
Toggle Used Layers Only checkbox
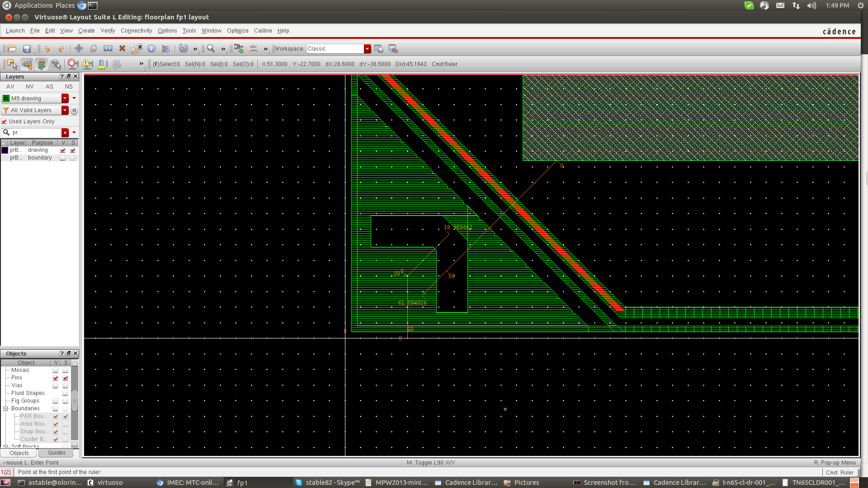point(4,121)
